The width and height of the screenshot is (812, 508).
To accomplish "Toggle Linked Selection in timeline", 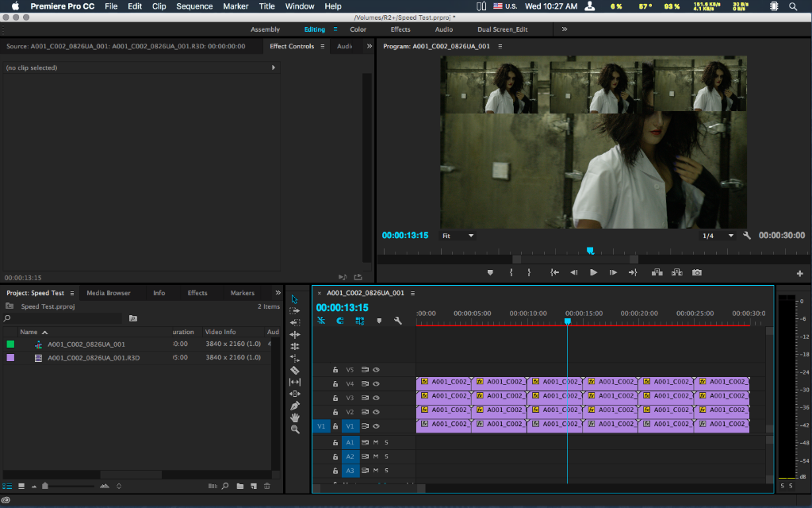I will coord(360,321).
